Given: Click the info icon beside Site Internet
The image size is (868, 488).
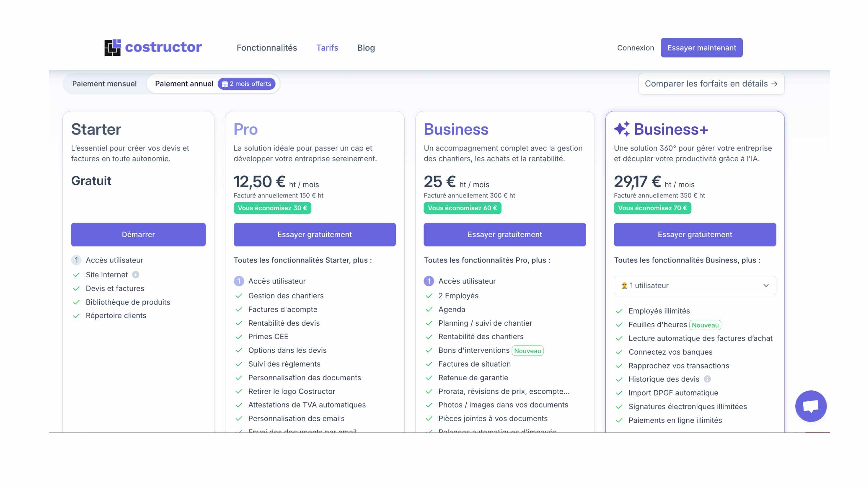Looking at the screenshot, I should 135,274.
